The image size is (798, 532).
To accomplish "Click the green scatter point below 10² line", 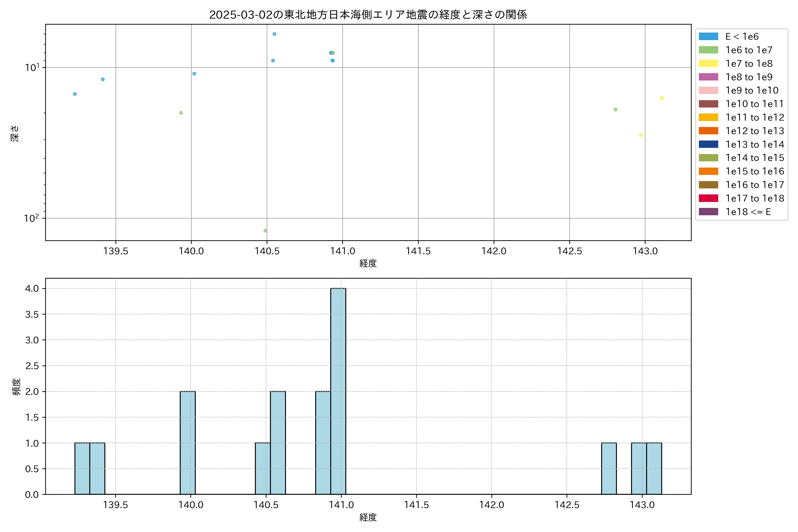I will click(x=265, y=231).
